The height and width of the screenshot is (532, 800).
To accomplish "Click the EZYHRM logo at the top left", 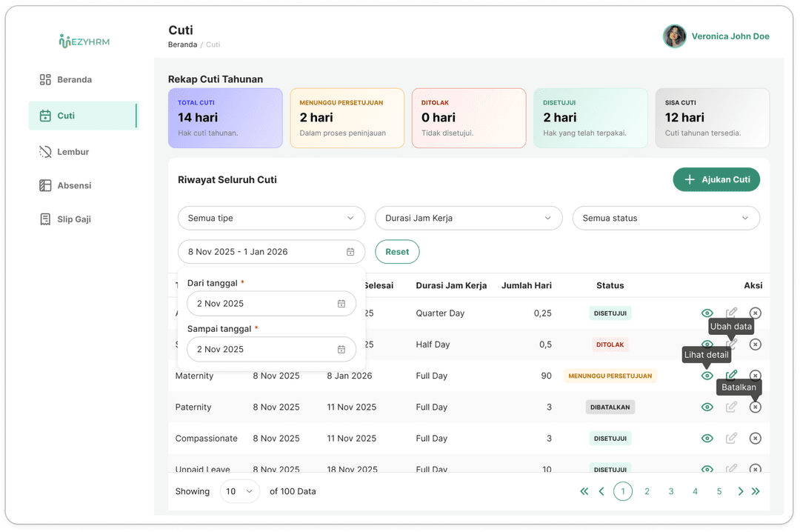I will [83, 41].
